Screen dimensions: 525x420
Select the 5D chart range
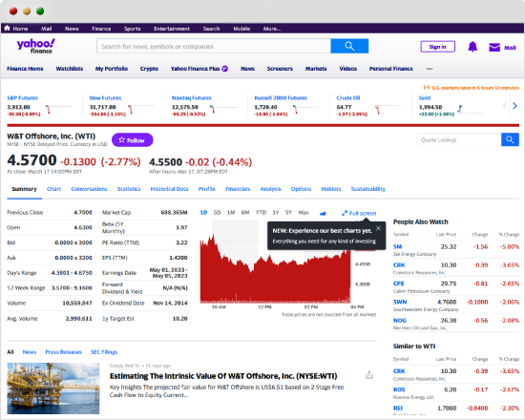(217, 212)
